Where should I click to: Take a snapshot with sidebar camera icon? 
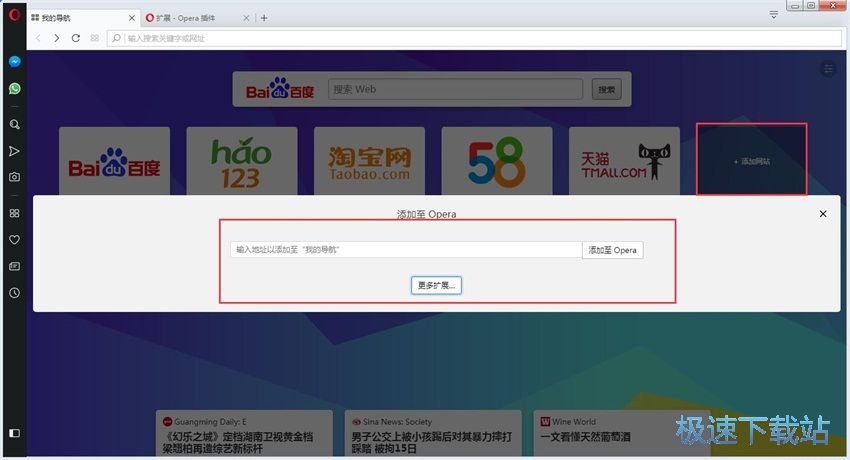point(15,177)
